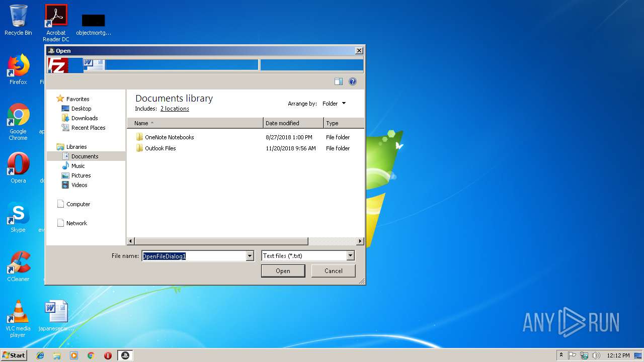
Task: Expand the File name dropdown arrow
Action: pos(250,256)
